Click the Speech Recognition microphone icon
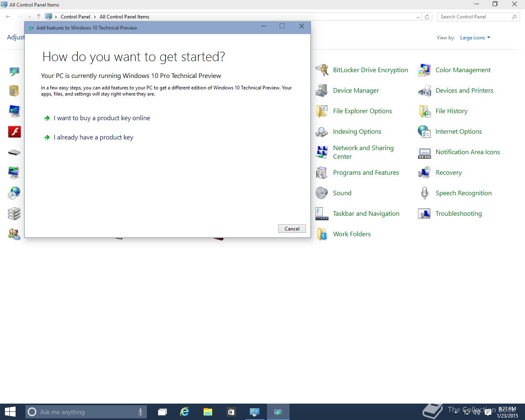The height and width of the screenshot is (420, 525). [x=425, y=193]
